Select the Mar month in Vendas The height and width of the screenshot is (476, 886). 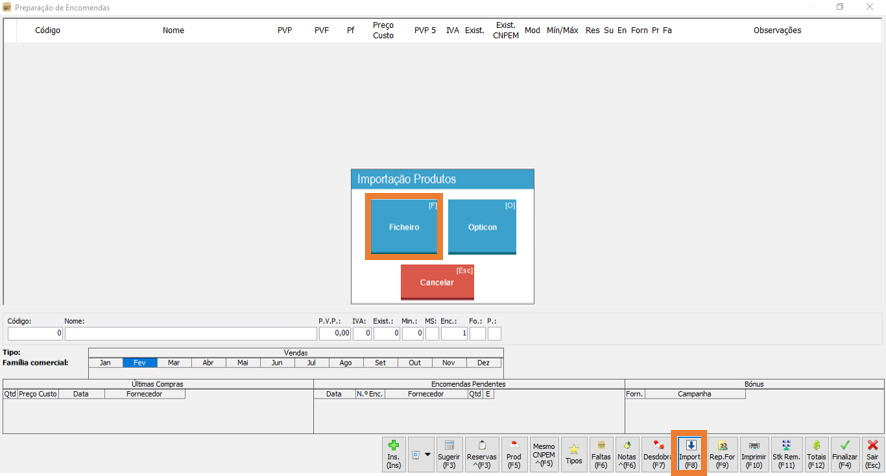click(x=174, y=363)
